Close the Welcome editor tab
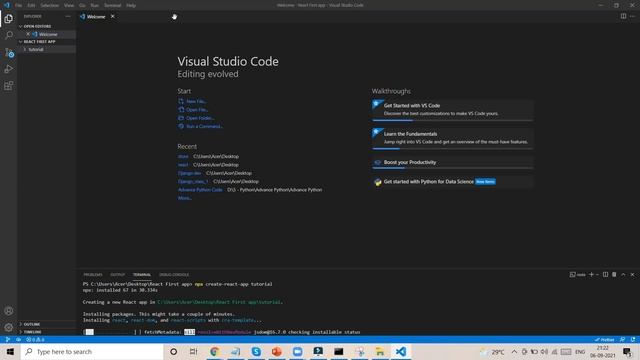This screenshot has width=640, height=360. pos(113,16)
